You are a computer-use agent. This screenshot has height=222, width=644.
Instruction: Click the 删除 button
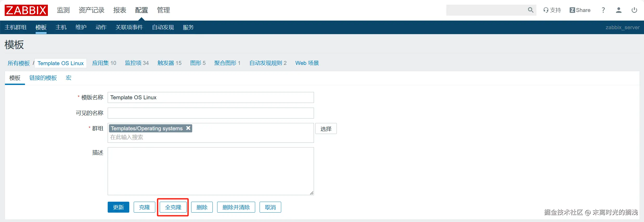(202, 207)
